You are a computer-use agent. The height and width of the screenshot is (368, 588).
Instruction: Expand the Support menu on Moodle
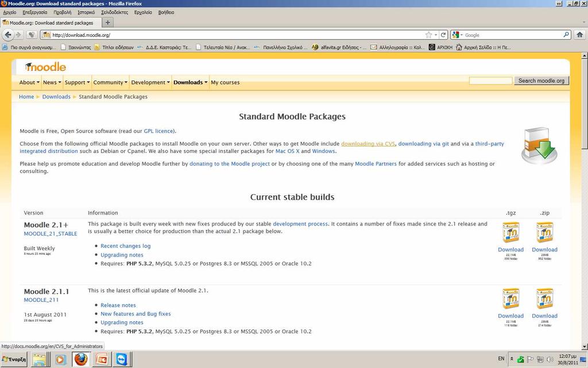[x=77, y=82]
